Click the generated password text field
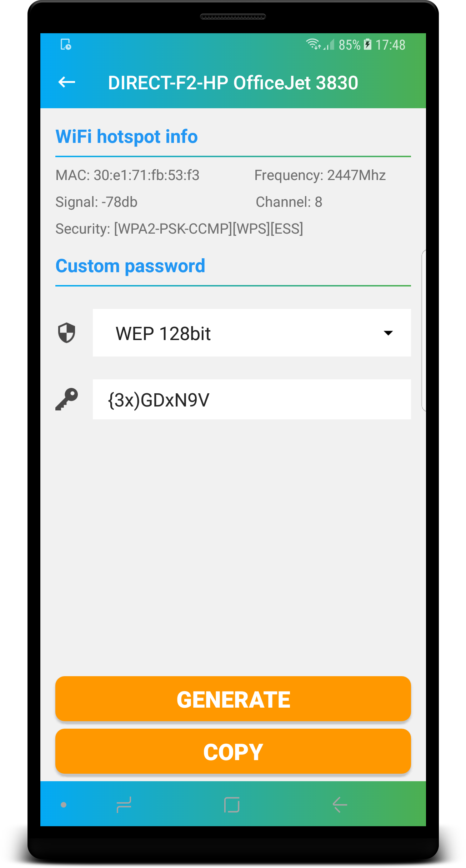466x868 pixels. (252, 399)
